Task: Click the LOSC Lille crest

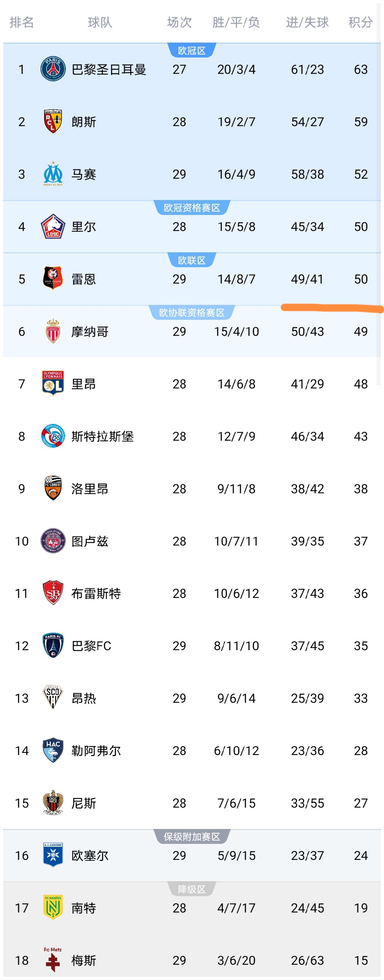Action: coord(53,226)
